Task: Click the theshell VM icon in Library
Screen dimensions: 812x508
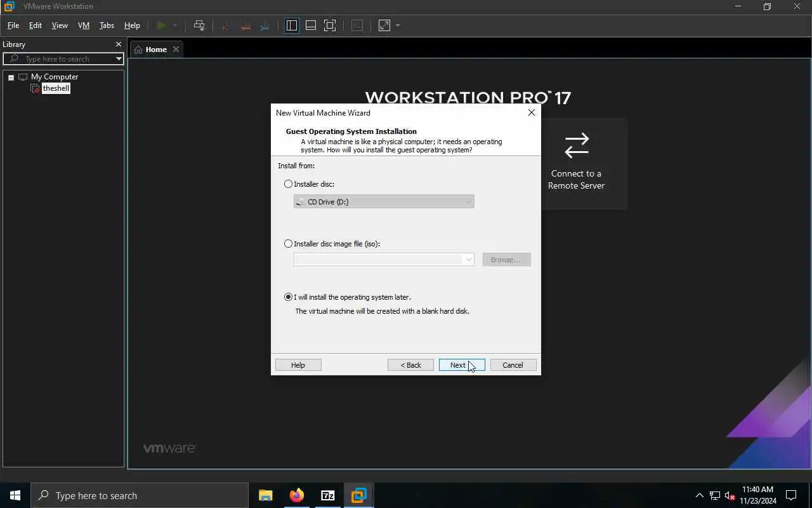Action: [36, 89]
